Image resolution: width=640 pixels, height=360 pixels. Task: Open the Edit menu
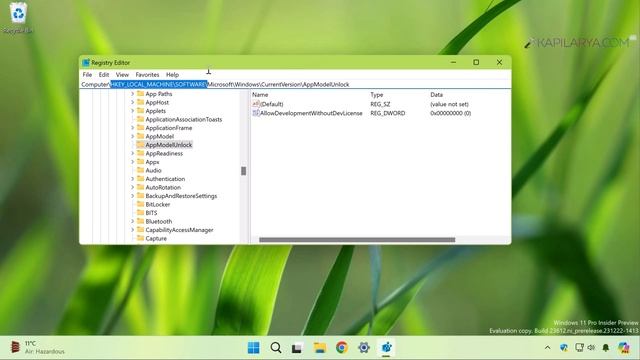point(104,75)
